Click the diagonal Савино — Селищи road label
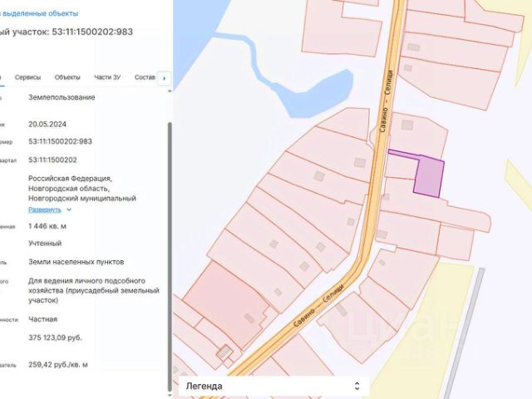The height and width of the screenshot is (399, 532). (x=319, y=305)
